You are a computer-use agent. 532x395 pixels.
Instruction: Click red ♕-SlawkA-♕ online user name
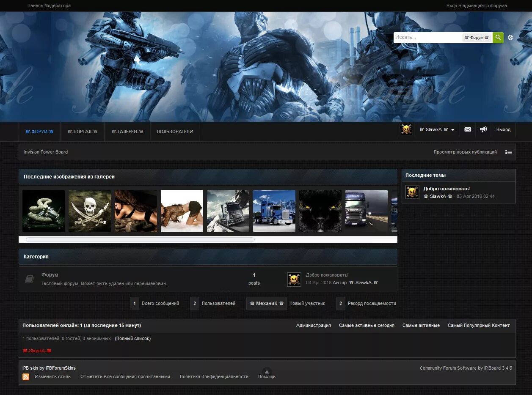tap(37, 351)
